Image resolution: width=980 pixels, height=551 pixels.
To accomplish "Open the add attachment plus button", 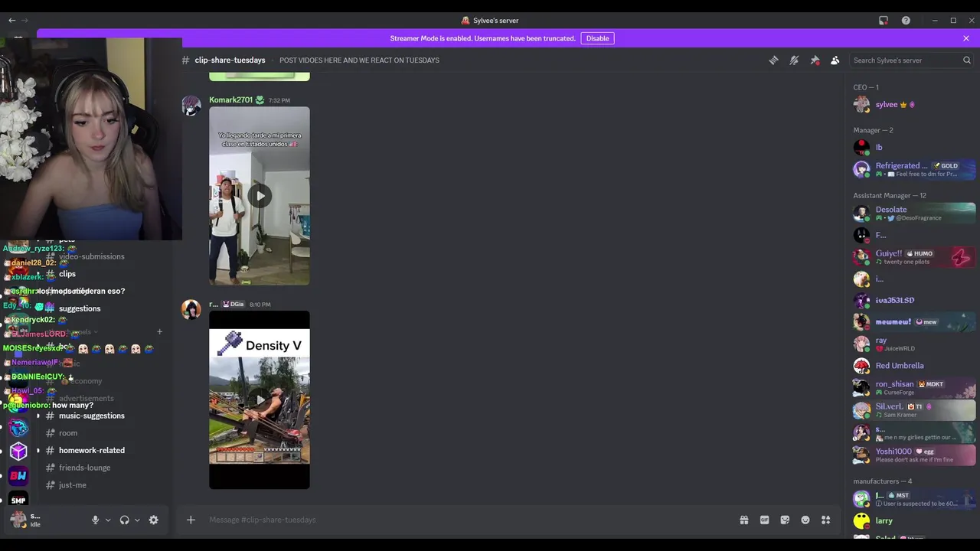I will point(191,520).
